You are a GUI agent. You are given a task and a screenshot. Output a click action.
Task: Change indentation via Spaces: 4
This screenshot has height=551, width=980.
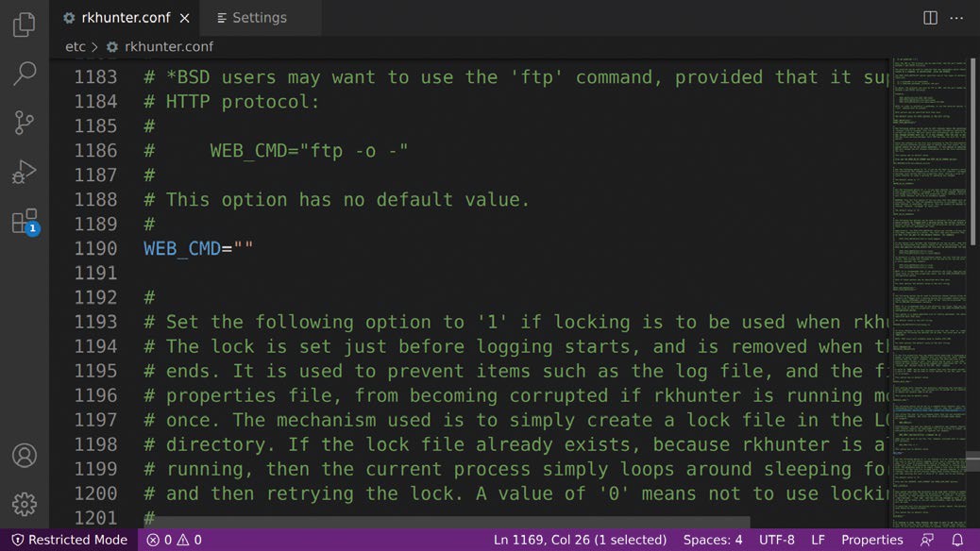713,540
